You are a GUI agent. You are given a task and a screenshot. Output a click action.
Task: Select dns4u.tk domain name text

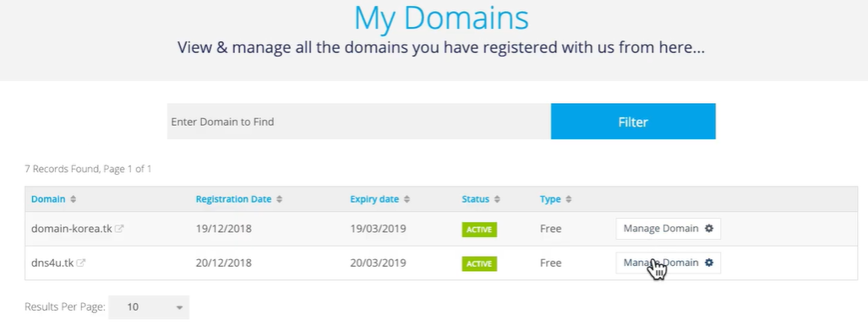(x=52, y=263)
